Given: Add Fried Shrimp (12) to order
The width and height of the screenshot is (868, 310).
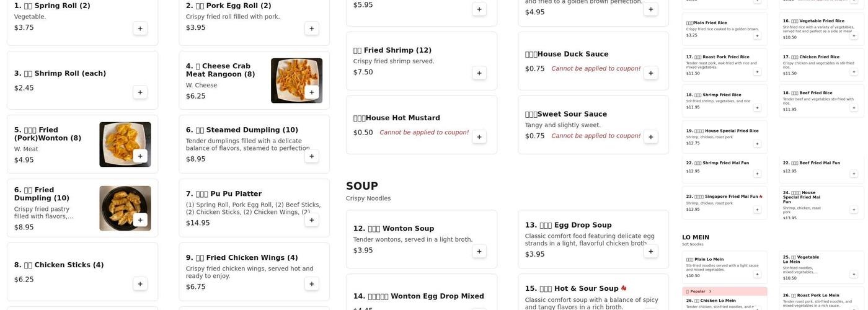Looking at the screenshot, I should [x=479, y=73].
